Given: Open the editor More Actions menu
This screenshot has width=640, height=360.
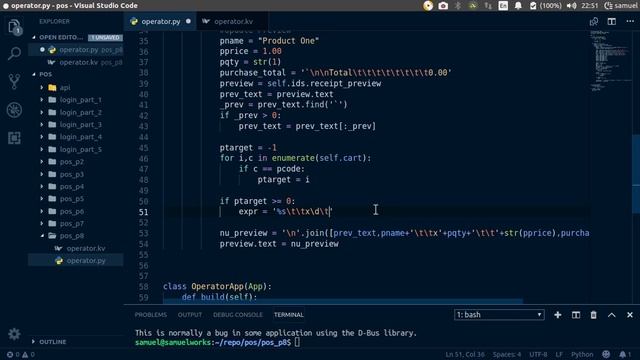Looking at the screenshot, I should (x=630, y=22).
